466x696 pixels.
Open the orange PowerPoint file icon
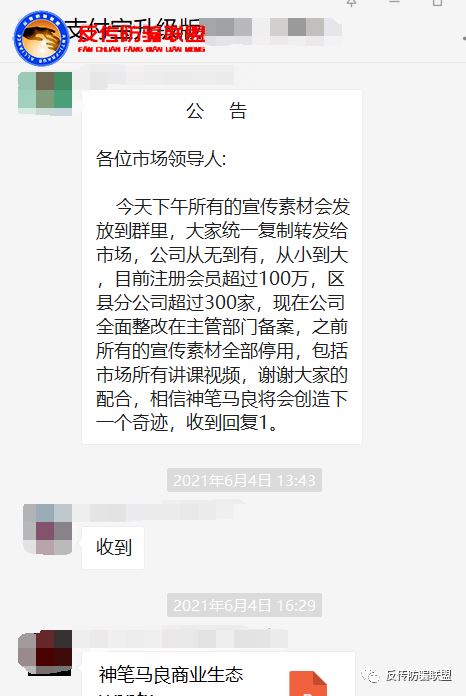click(308, 684)
